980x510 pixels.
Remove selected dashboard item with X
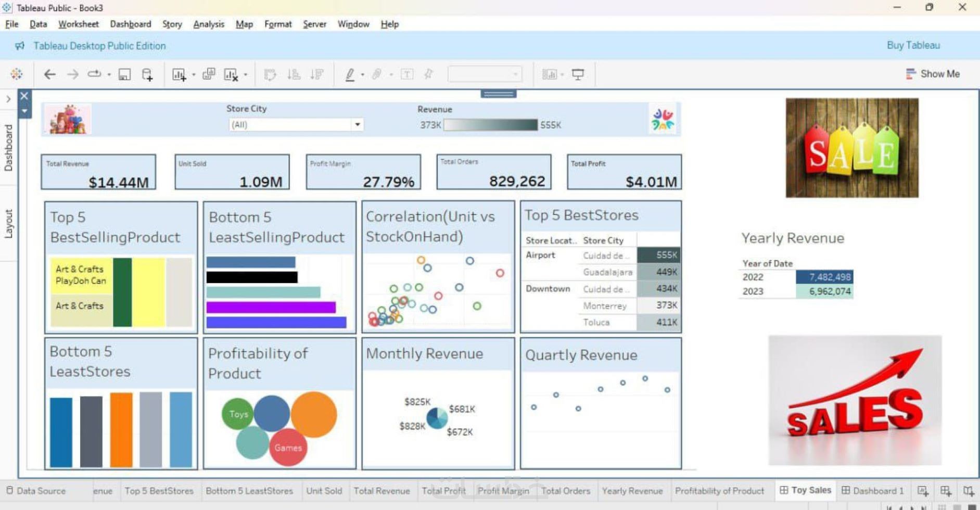(x=24, y=96)
